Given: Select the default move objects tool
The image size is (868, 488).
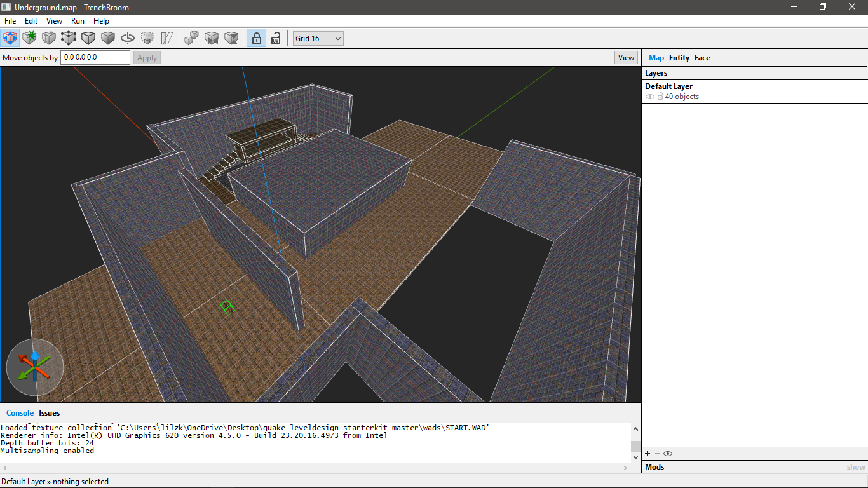Looking at the screenshot, I should click(10, 38).
